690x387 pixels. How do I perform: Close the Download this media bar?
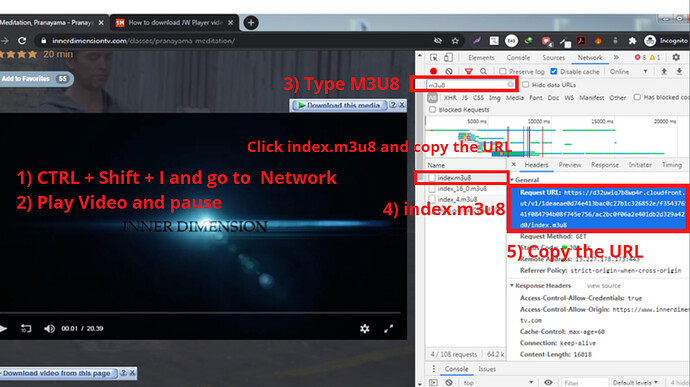(x=402, y=105)
